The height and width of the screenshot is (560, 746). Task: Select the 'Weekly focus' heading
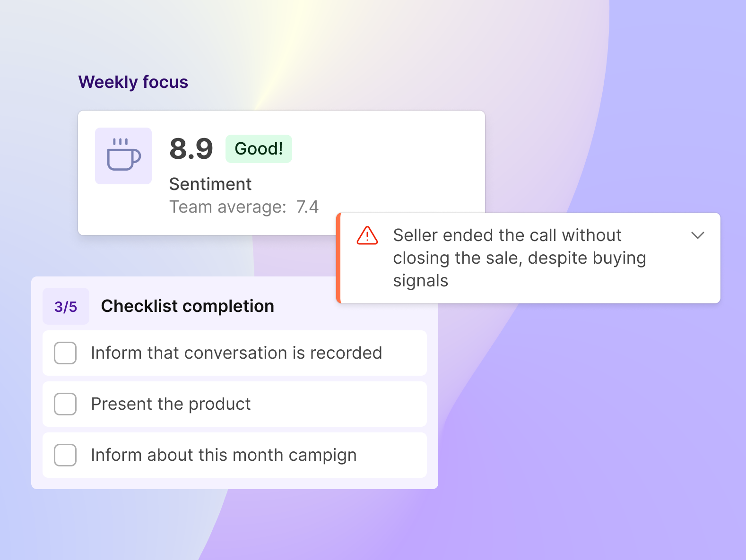(133, 82)
